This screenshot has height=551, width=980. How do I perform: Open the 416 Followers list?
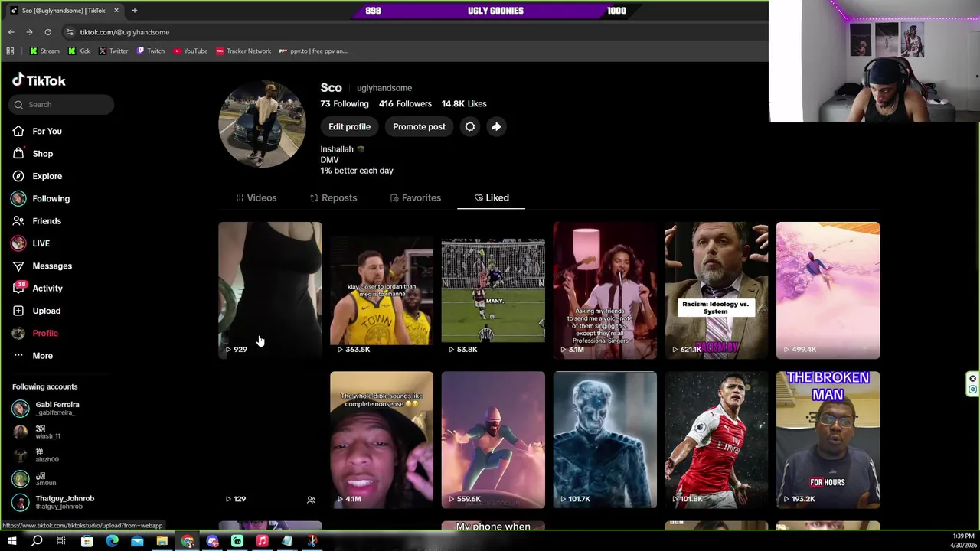405,103
